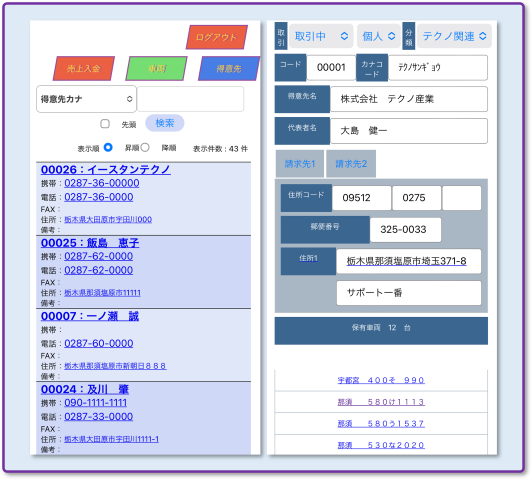Screen dimensions: 532x480
Task: Call phone number 0287-60-0000
Action: click(x=99, y=344)
